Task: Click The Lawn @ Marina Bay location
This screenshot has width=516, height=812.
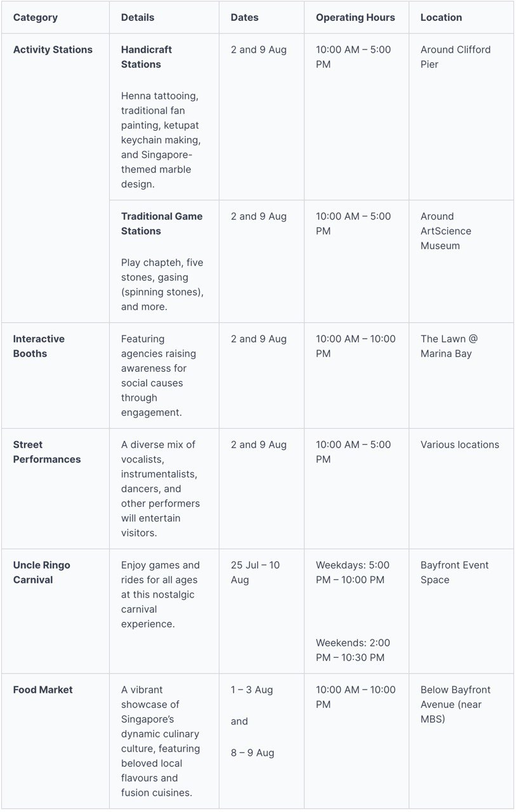Action: [x=449, y=346]
